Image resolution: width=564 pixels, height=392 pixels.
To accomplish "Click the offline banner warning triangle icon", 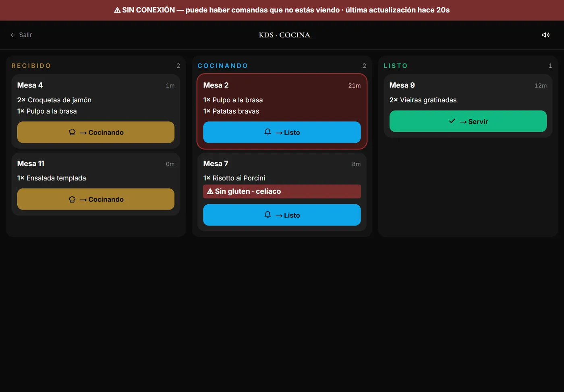I will [x=117, y=10].
